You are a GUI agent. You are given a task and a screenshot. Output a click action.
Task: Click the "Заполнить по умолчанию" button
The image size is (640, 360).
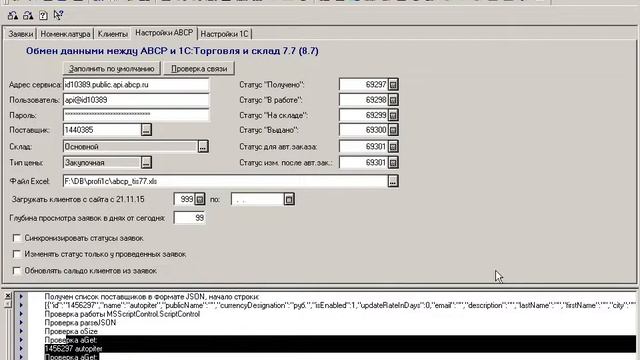(x=111, y=69)
